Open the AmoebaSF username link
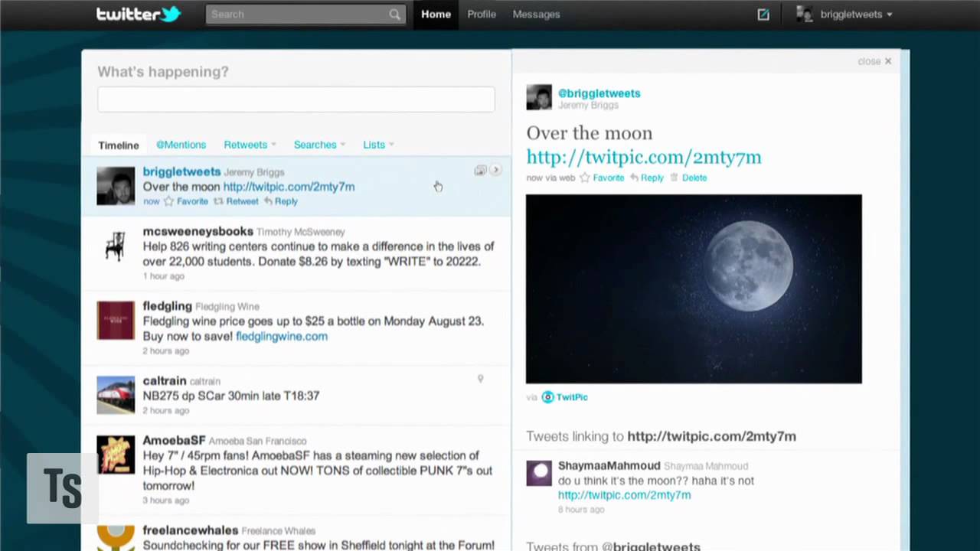The height and width of the screenshot is (551, 980). point(174,441)
